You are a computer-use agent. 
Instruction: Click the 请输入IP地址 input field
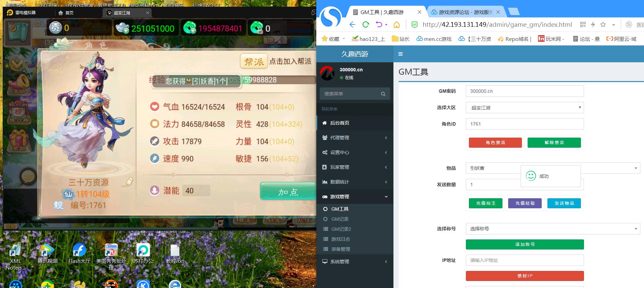525,260
